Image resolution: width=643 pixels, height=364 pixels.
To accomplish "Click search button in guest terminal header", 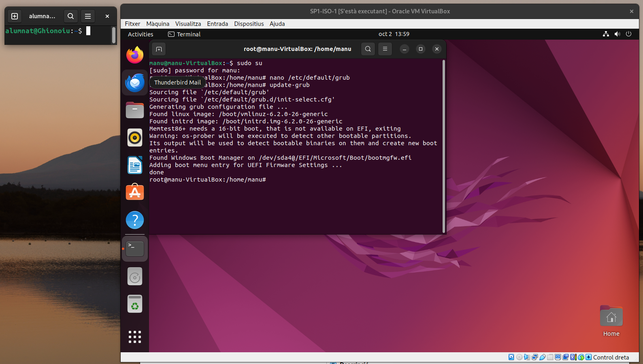I will tap(368, 49).
